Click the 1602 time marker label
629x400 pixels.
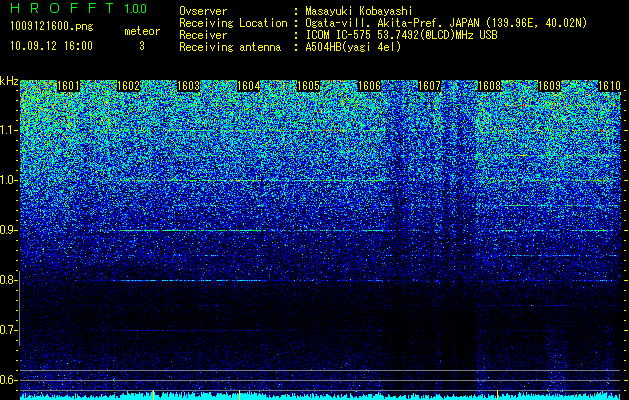coord(128,86)
